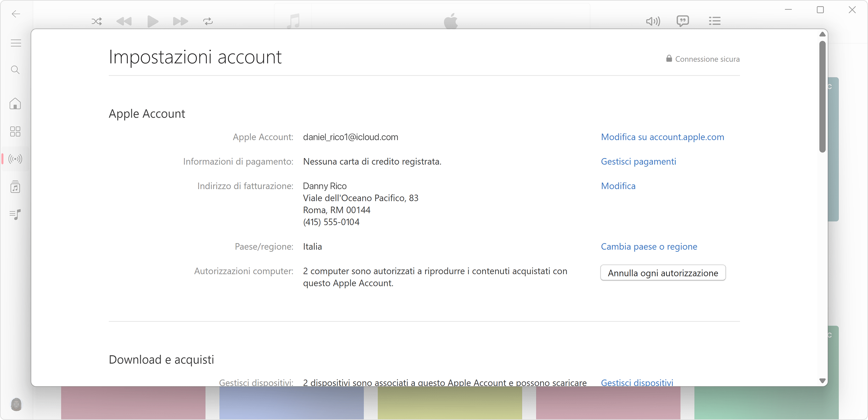Select the email daniel_rico1@icloud.com
This screenshot has height=420, width=868.
(350, 137)
